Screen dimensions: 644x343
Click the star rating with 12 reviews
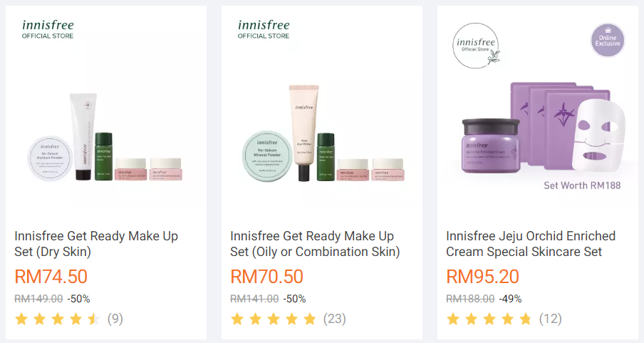click(489, 319)
